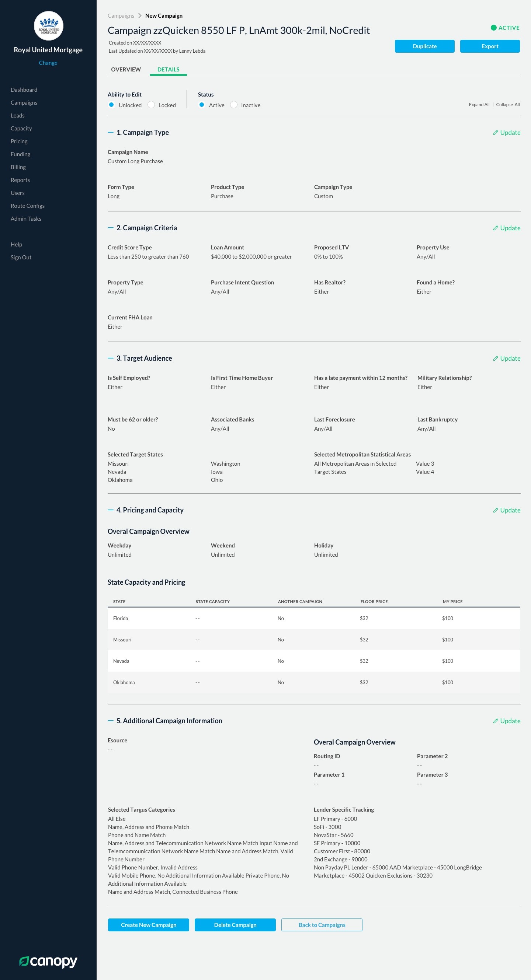Viewport: 531px width, 980px height.
Task: Click the Oklahoma row in state table
Action: coord(314,682)
